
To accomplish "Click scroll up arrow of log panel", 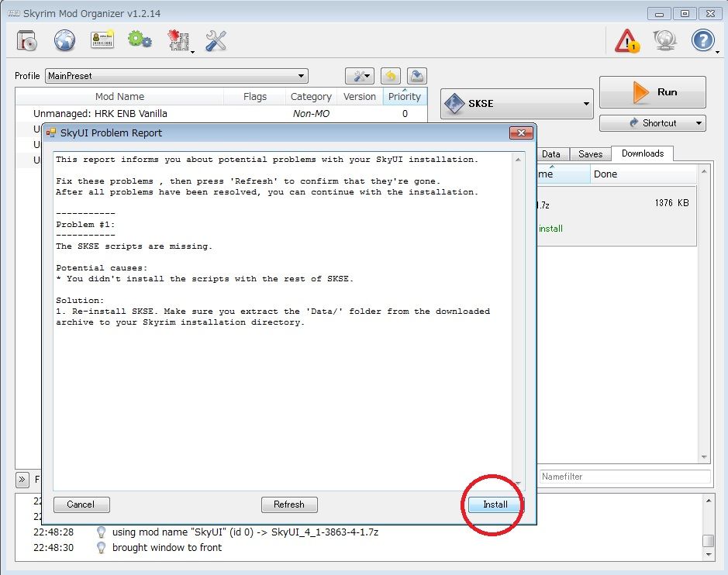I will [709, 501].
